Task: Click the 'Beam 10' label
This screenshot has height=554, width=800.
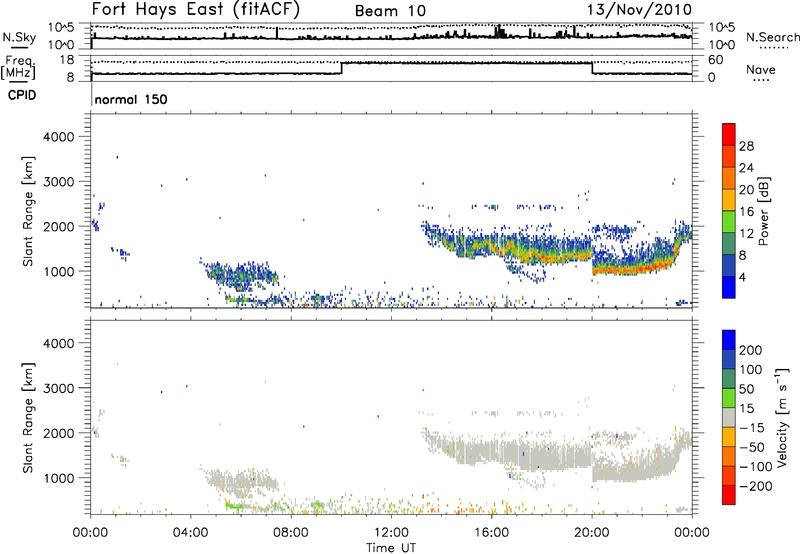Action: (390, 11)
